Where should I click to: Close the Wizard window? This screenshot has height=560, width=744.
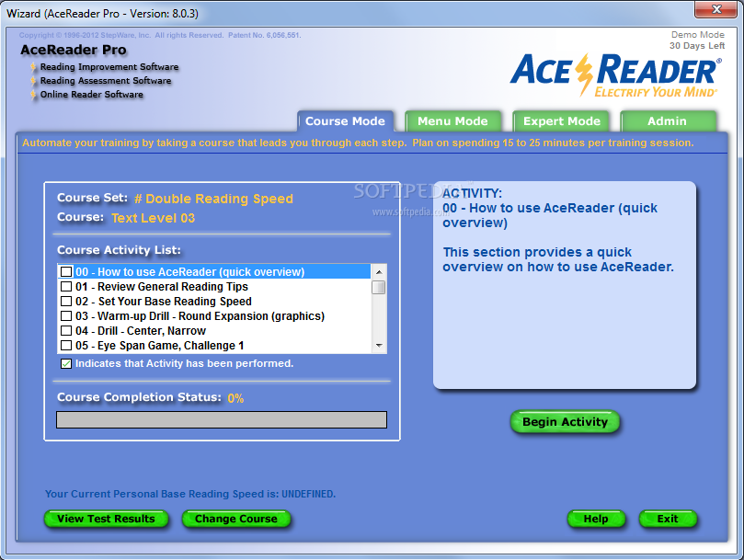pos(716,9)
